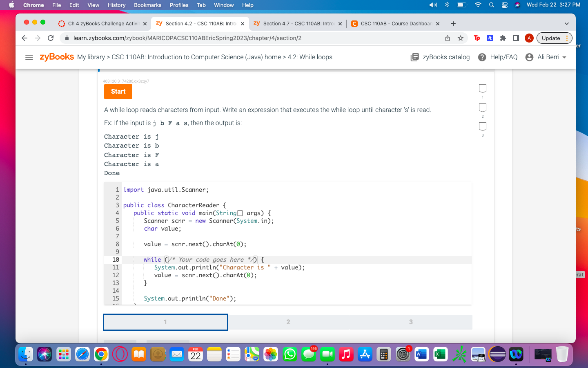The height and width of the screenshot is (368, 588).
Task: Open the tab search chevron
Action: 567,23
